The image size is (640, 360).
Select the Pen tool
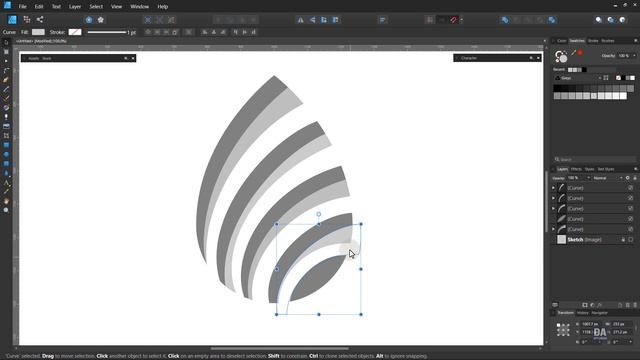6,80
